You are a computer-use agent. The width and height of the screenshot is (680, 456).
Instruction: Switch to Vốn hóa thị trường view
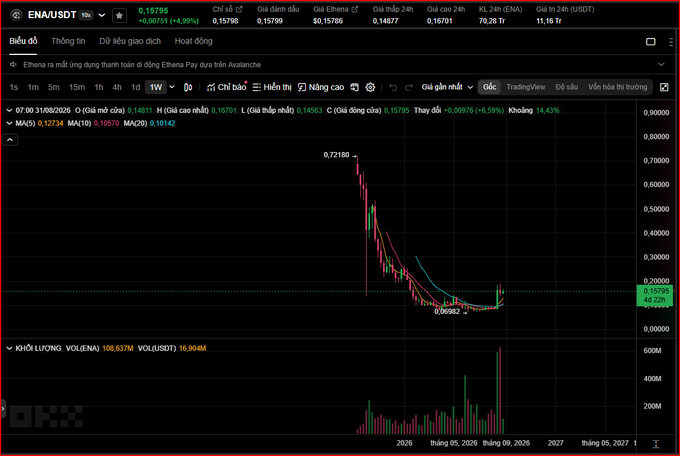[x=618, y=87]
